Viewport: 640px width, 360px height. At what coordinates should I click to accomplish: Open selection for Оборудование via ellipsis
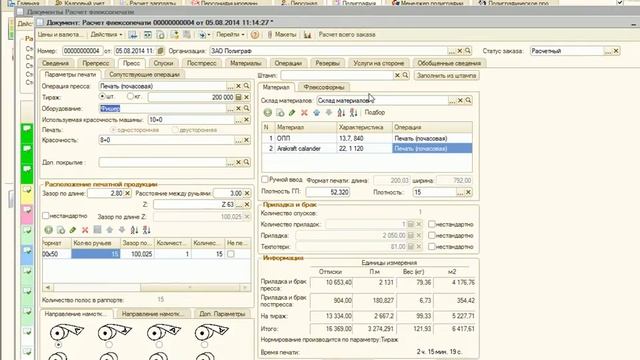[230, 109]
